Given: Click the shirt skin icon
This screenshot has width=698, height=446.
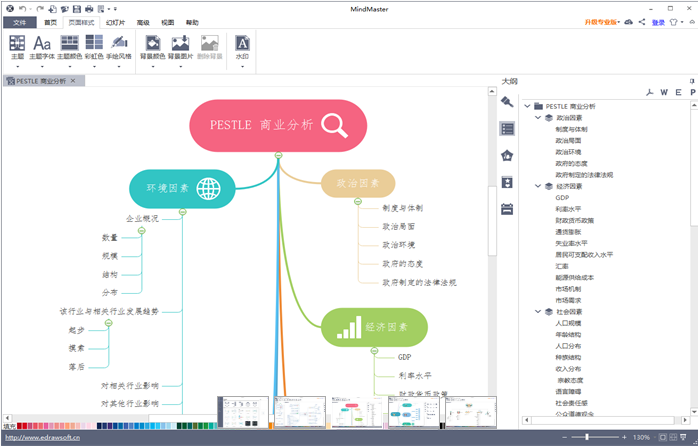Looking at the screenshot, I should (x=674, y=22).
